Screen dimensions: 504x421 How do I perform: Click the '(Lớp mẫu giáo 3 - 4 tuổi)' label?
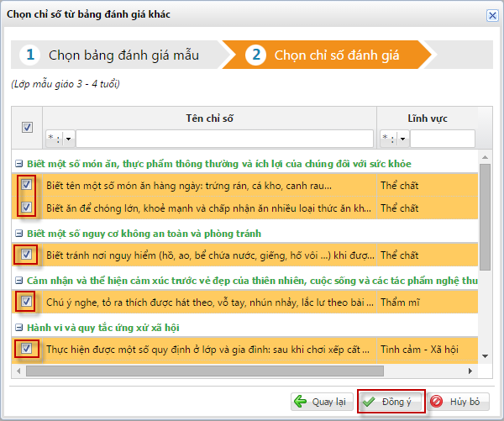click(66, 84)
